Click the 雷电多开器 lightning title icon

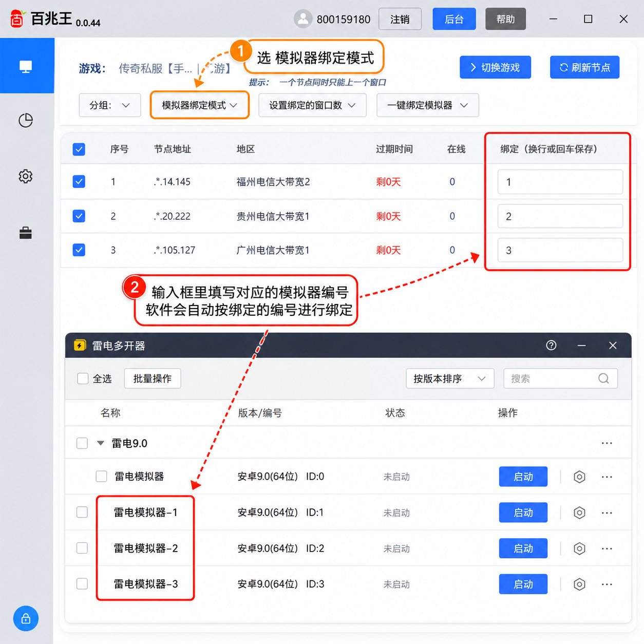pos(80,345)
